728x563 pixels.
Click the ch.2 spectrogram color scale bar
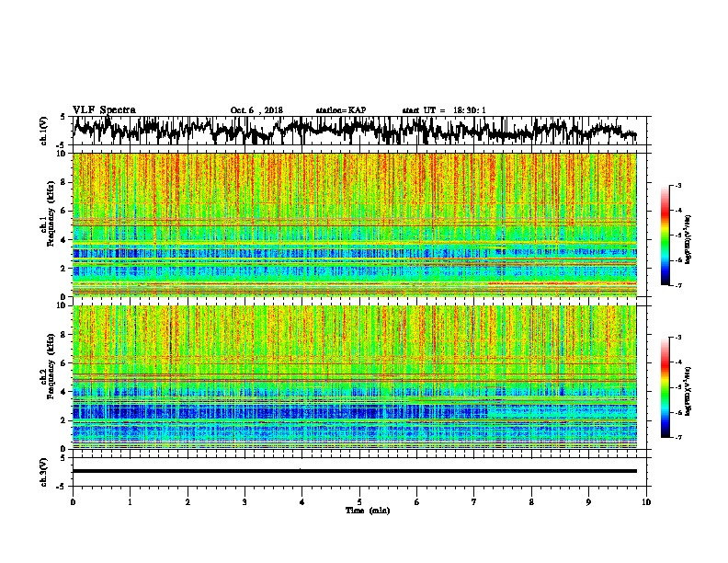point(665,387)
